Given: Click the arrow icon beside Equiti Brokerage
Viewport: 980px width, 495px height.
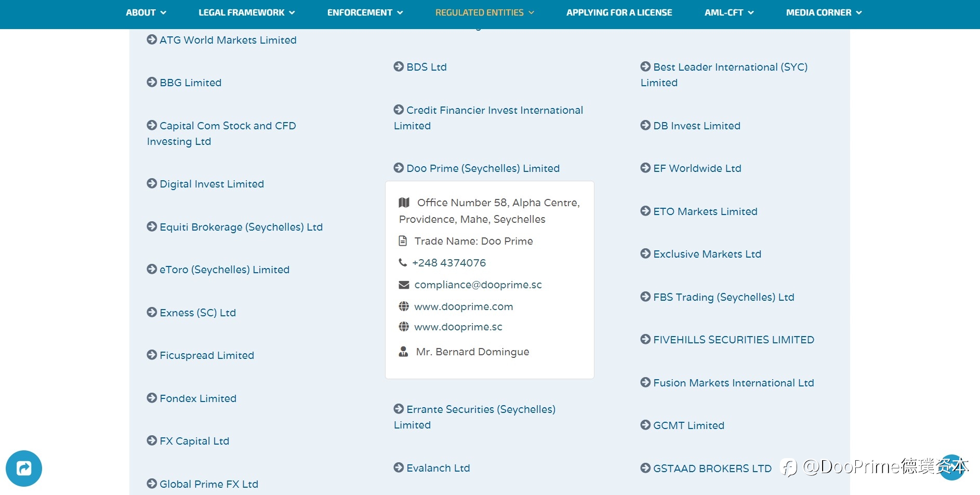Looking at the screenshot, I should (x=152, y=226).
